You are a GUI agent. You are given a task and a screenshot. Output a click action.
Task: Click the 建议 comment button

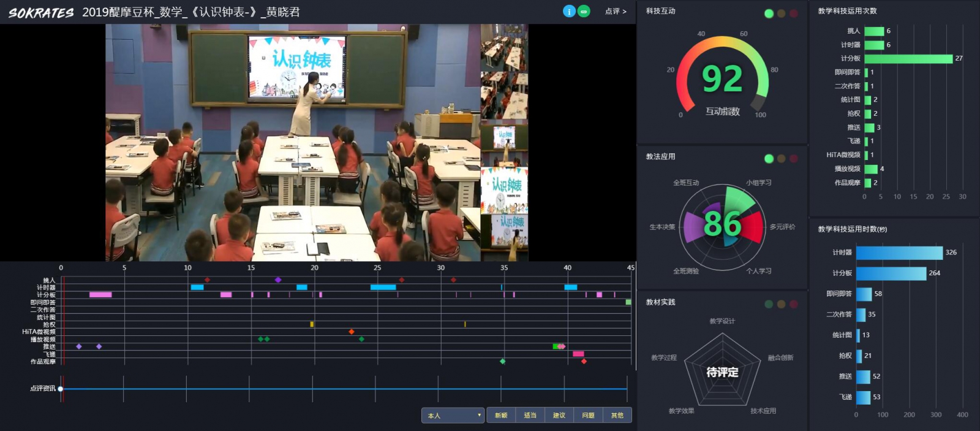point(559,416)
